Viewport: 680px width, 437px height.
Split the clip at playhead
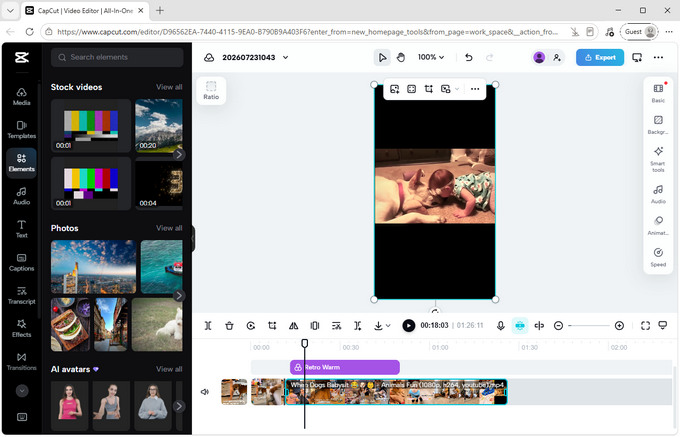coord(208,326)
